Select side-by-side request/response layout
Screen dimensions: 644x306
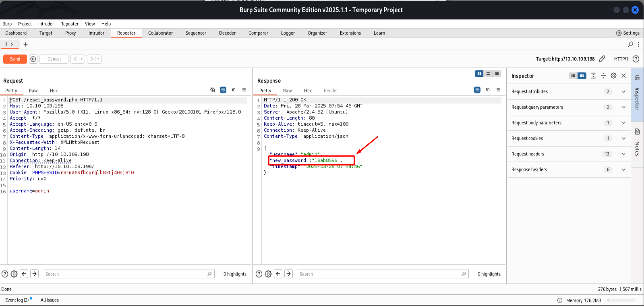pyautogui.click(x=479, y=74)
